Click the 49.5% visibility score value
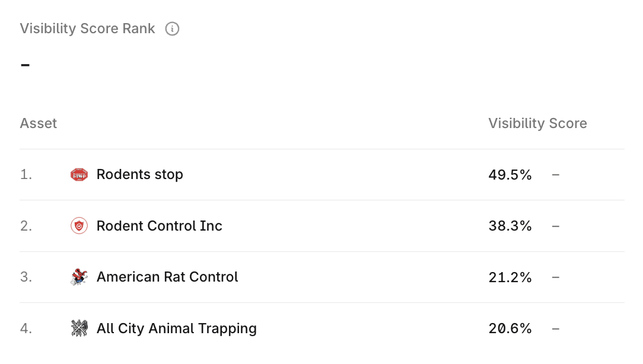This screenshot has height=364, width=643. [x=510, y=175]
